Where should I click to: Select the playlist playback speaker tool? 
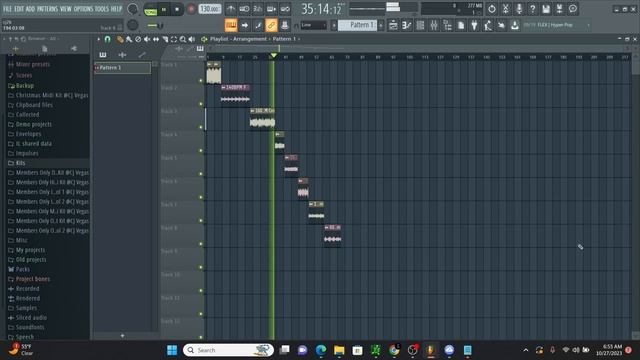pyautogui.click(x=192, y=39)
